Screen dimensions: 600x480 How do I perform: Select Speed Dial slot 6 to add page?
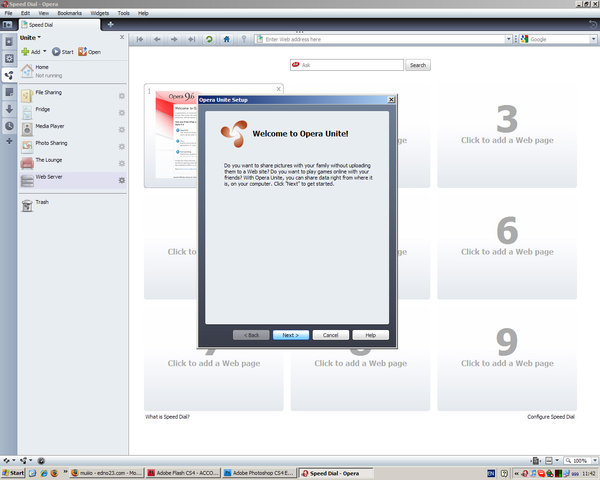tap(507, 247)
